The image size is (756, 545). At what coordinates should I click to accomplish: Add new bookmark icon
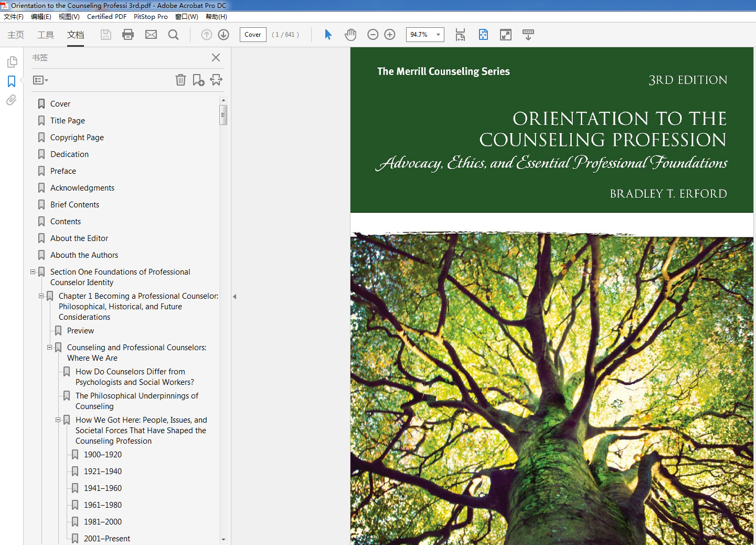(198, 80)
